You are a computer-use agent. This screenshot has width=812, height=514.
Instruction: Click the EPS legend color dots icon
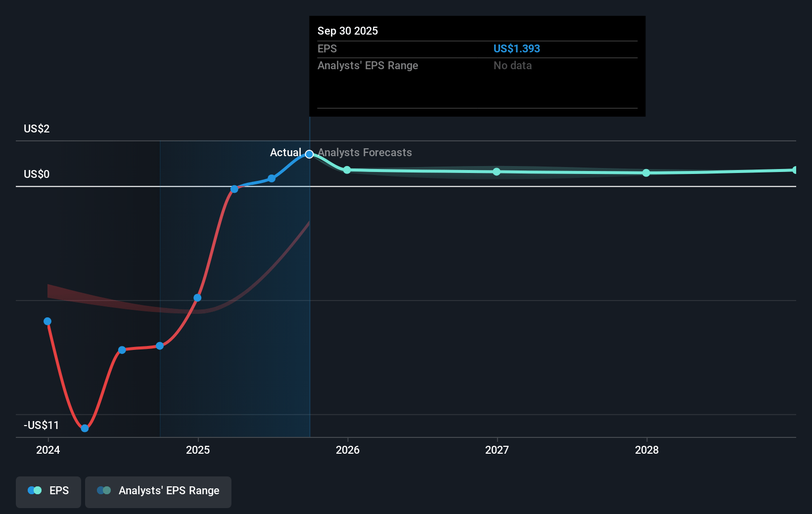35,491
